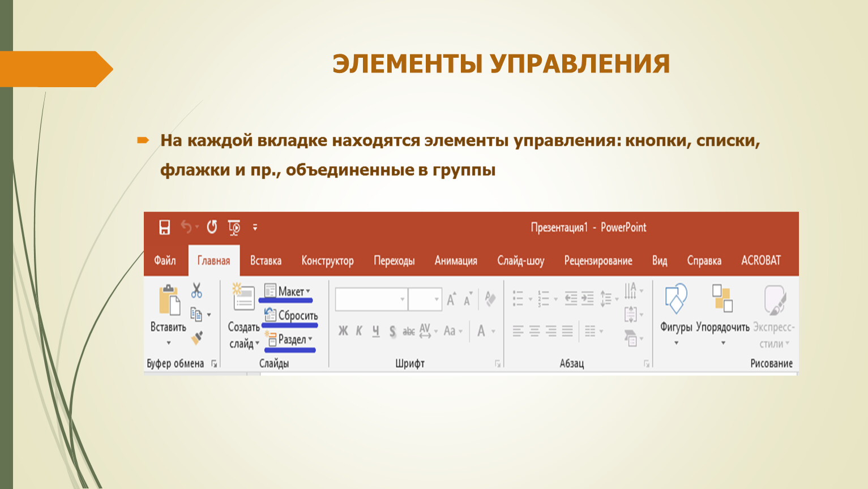Open the Файл menu
Screen dimensions: 868x489
pos(165,260)
